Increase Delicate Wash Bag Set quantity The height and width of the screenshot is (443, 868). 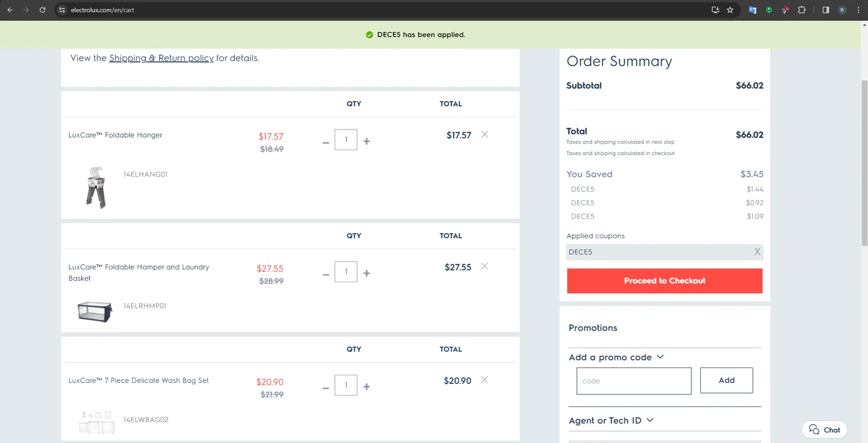(x=366, y=387)
